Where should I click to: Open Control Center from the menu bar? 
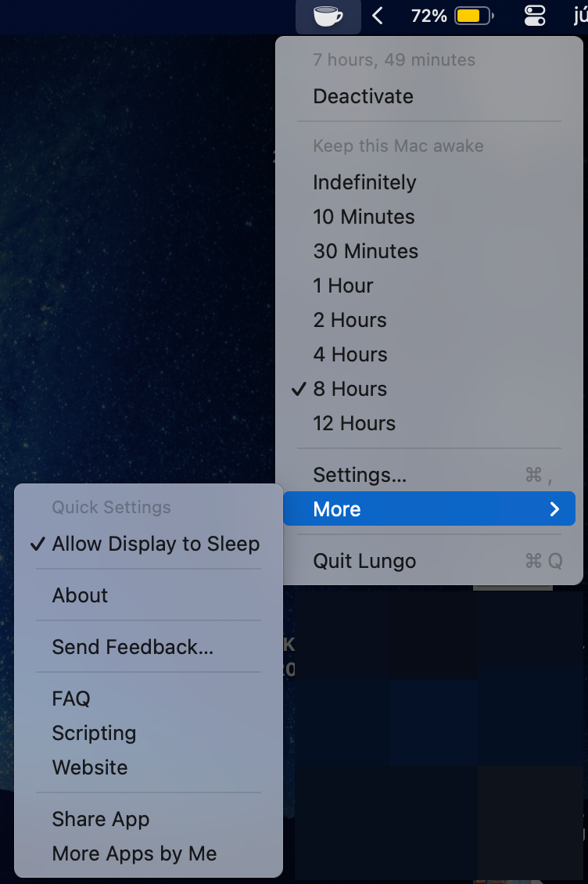pyautogui.click(x=535, y=16)
